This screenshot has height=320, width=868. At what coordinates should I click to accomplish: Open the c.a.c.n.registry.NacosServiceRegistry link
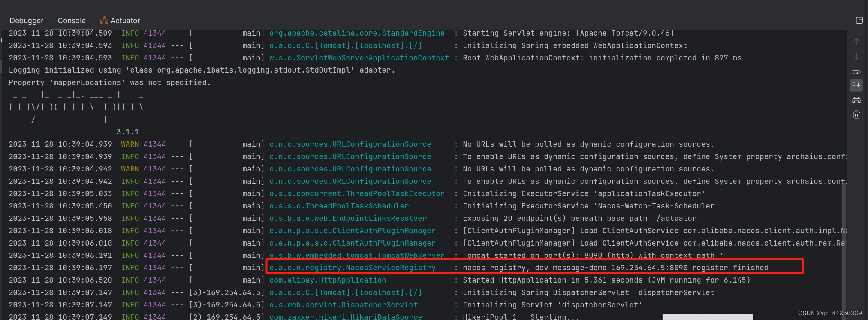pyautogui.click(x=352, y=268)
